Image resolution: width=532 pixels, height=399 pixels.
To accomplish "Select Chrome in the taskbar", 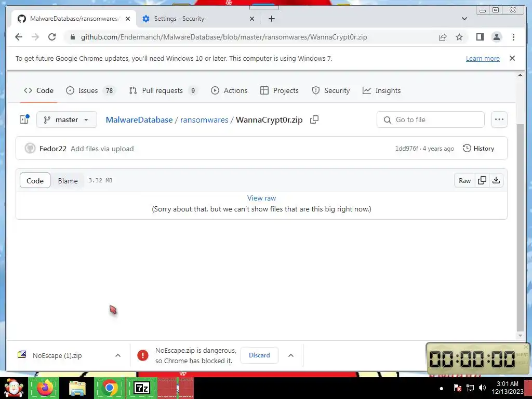I will (x=109, y=388).
